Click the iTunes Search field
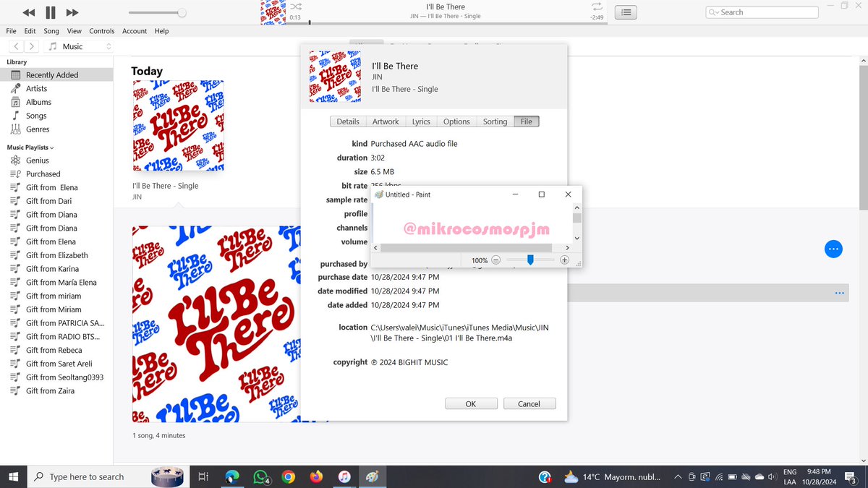This screenshot has height=488, width=868. pos(762,12)
